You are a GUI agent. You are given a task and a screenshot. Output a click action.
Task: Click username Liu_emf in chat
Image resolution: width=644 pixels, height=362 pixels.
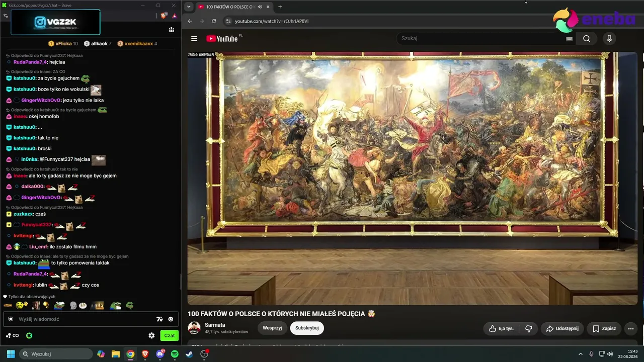tap(38, 247)
